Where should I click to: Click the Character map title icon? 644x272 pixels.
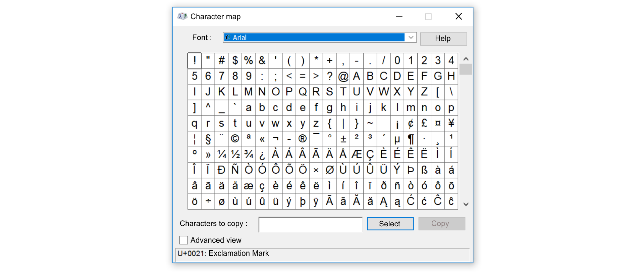point(182,16)
